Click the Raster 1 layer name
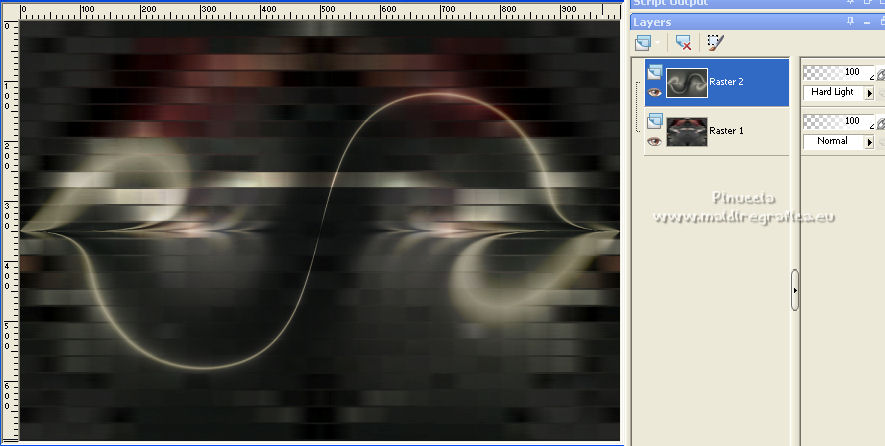The width and height of the screenshot is (885, 446). coord(726,131)
